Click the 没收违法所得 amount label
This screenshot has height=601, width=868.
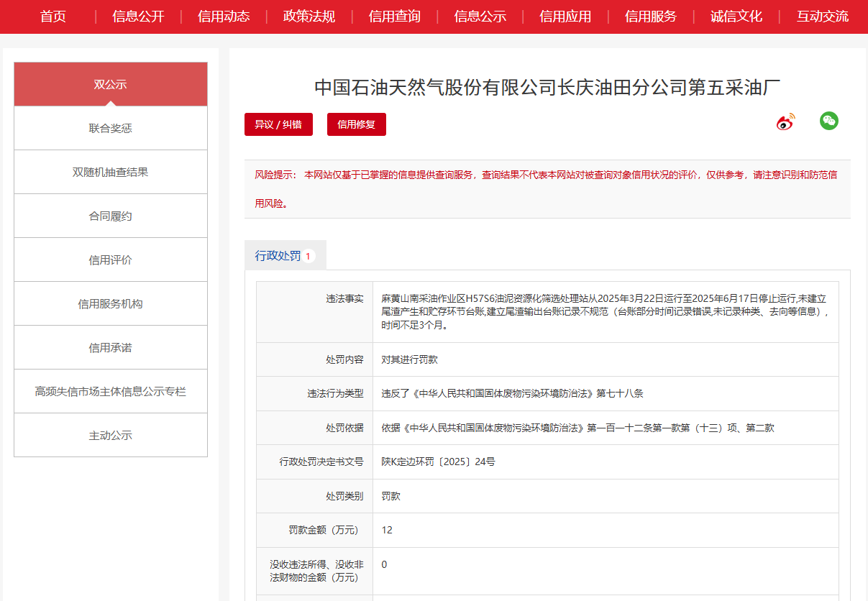tap(316, 571)
